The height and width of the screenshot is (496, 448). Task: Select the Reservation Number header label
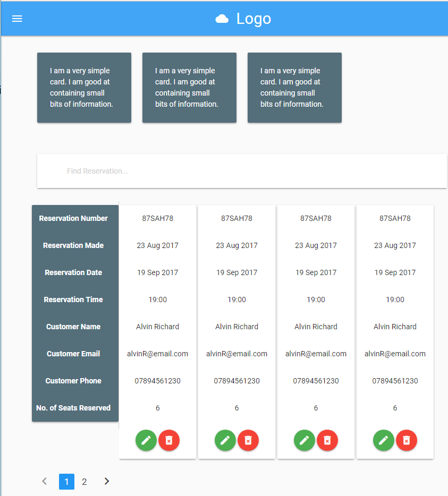tap(73, 218)
